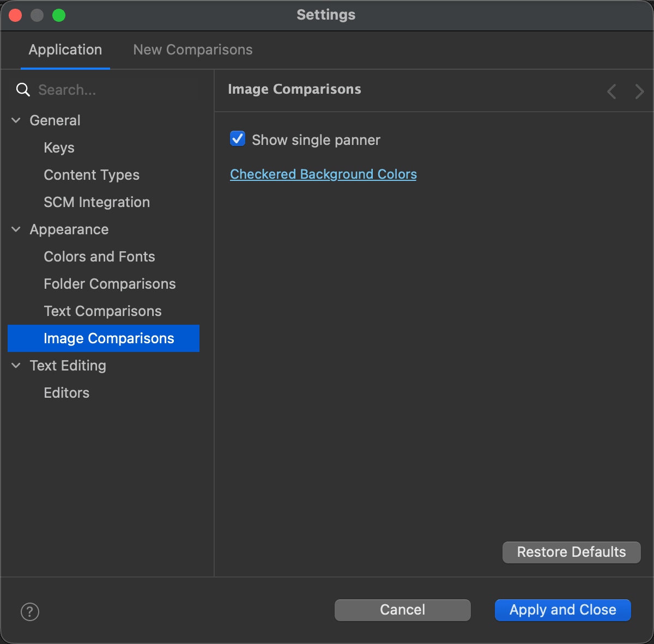654x644 pixels.
Task: Collapse the General section
Action: [x=16, y=120]
